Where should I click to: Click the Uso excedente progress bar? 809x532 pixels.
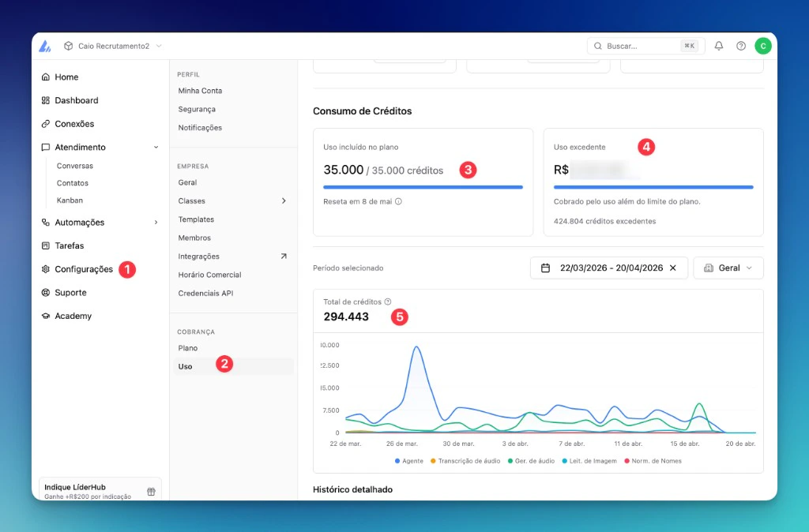tap(653, 187)
